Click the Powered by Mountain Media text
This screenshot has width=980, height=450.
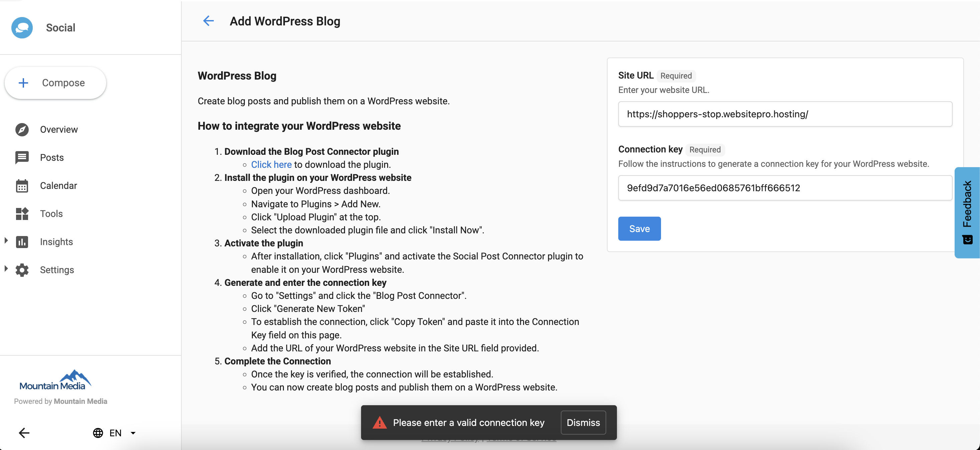pos(60,401)
